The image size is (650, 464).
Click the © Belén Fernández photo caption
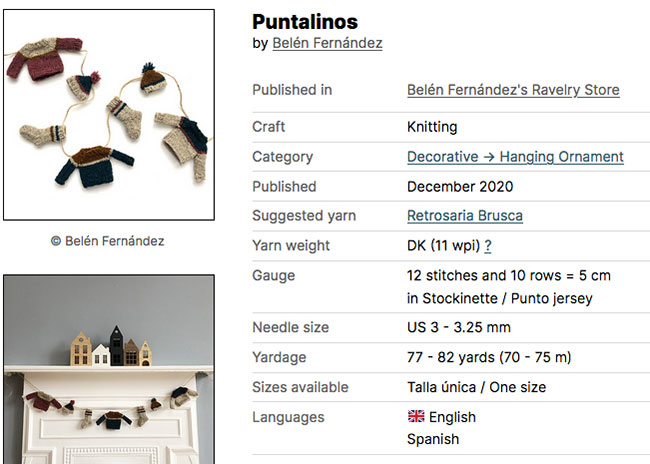(108, 241)
